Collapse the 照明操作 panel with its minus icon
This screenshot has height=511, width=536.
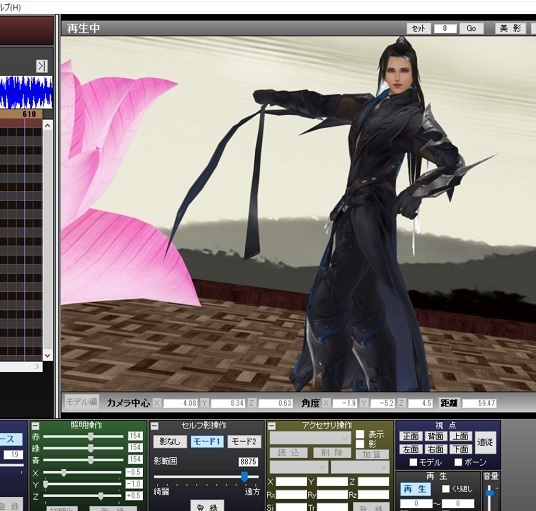pyautogui.click(x=35, y=426)
